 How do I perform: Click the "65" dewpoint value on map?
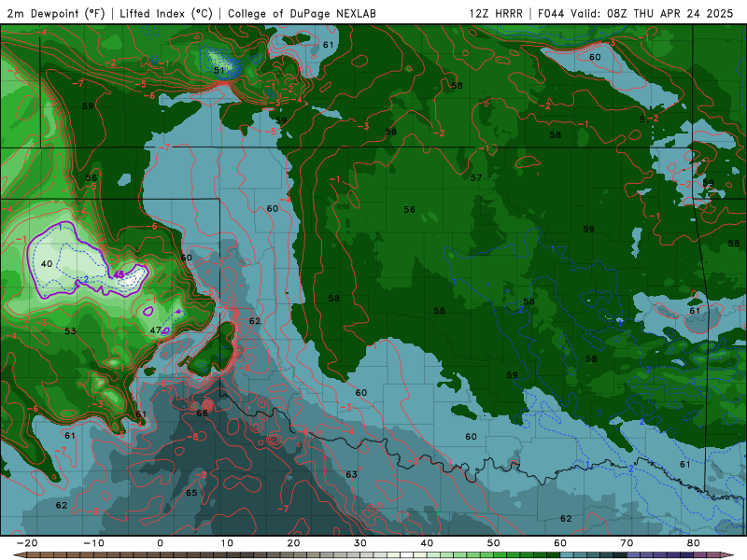pos(191,493)
